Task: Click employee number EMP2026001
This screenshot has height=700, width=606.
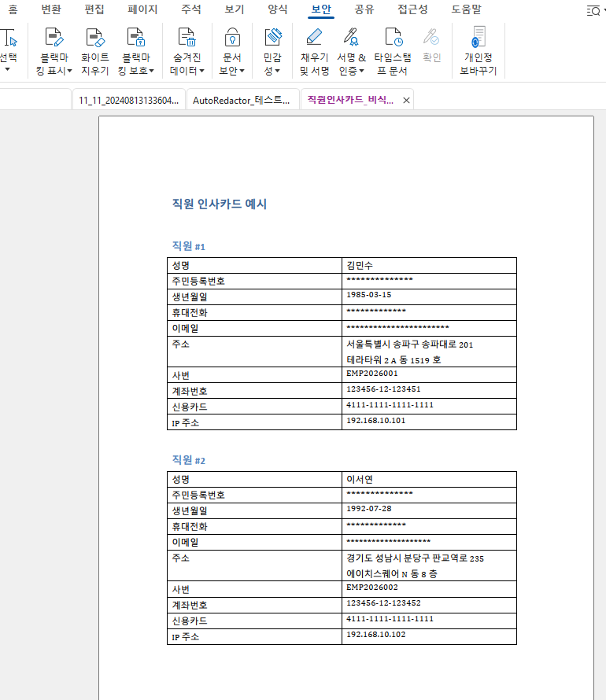Action: click(x=372, y=374)
